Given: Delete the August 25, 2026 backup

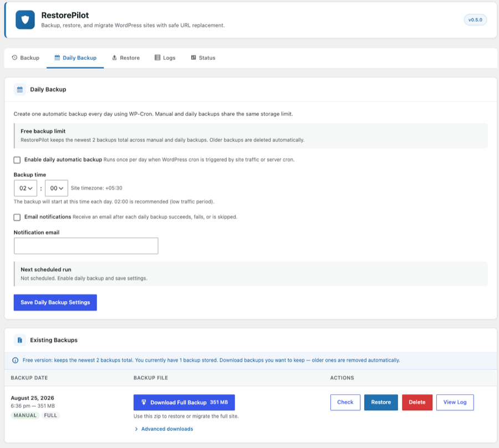Looking at the screenshot, I should (x=417, y=403).
